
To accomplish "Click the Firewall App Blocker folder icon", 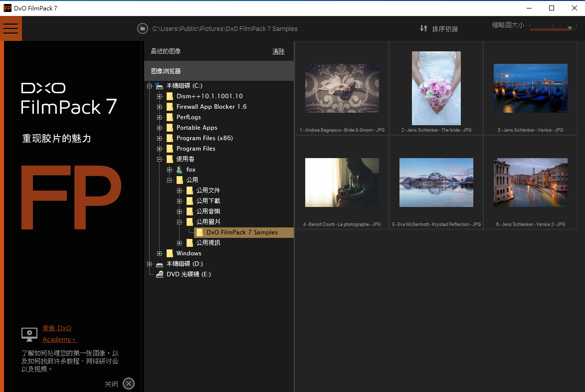I will click(x=170, y=107).
